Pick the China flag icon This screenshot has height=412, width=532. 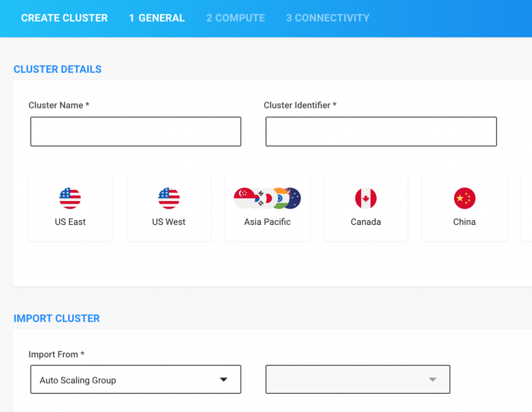click(x=464, y=198)
